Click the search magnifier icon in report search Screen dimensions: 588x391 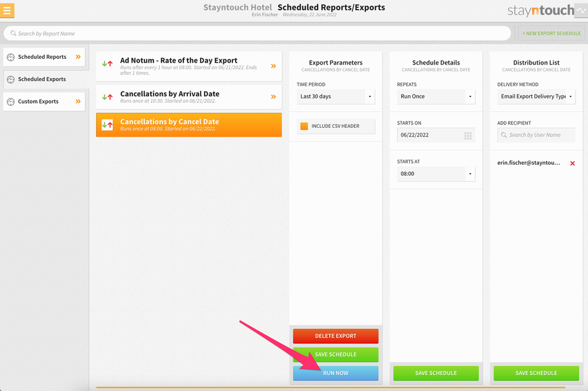(13, 33)
